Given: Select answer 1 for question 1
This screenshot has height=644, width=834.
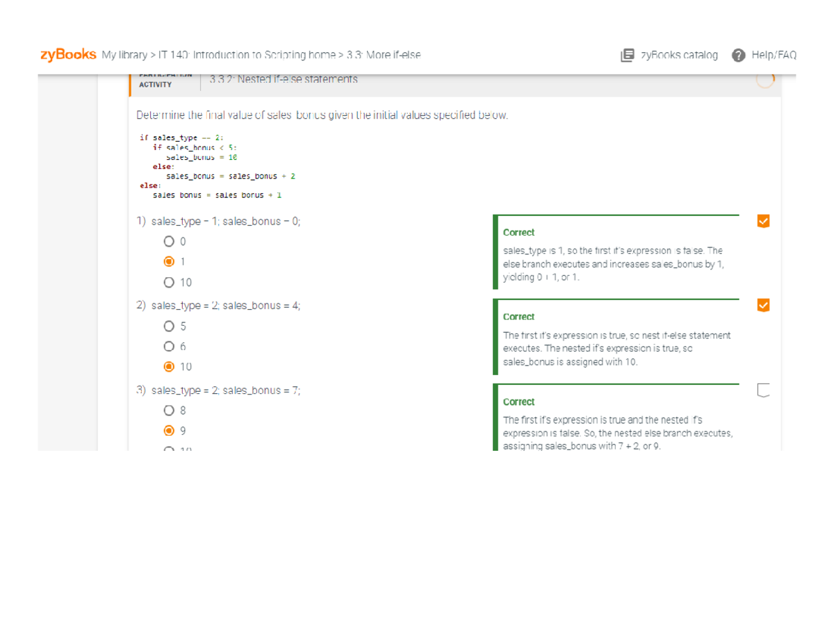Looking at the screenshot, I should [169, 262].
